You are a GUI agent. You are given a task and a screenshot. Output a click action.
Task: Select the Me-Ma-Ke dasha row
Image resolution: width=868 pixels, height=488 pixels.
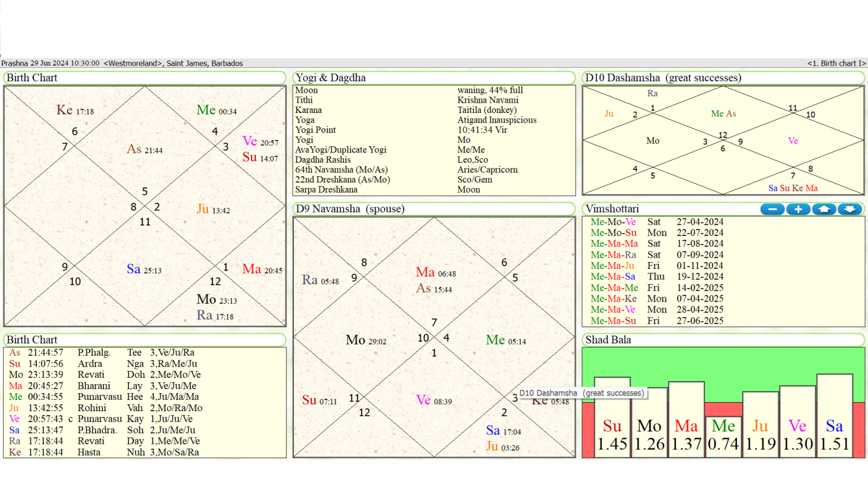coord(657,299)
